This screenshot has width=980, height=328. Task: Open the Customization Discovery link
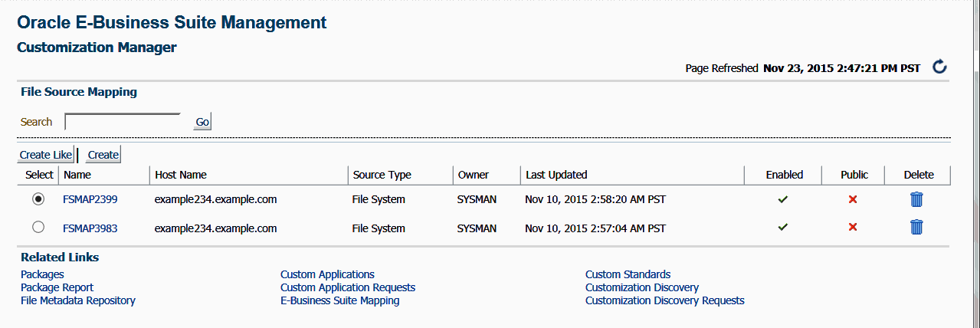tap(642, 287)
